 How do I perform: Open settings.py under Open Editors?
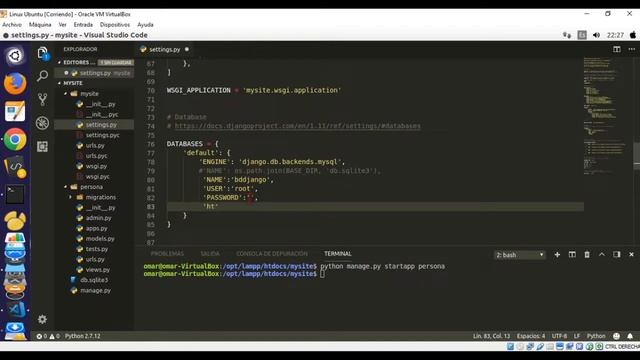[95, 73]
